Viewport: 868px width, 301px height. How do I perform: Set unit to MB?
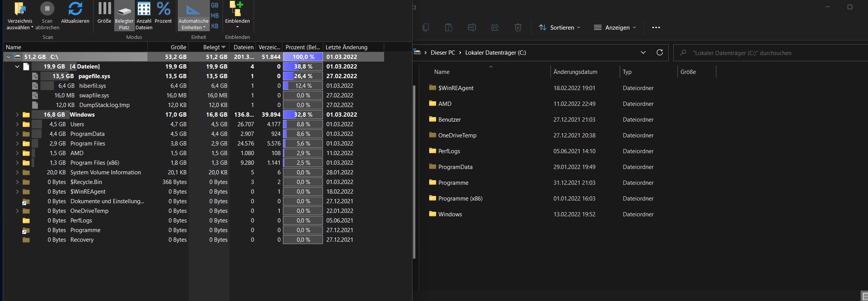(215, 16)
